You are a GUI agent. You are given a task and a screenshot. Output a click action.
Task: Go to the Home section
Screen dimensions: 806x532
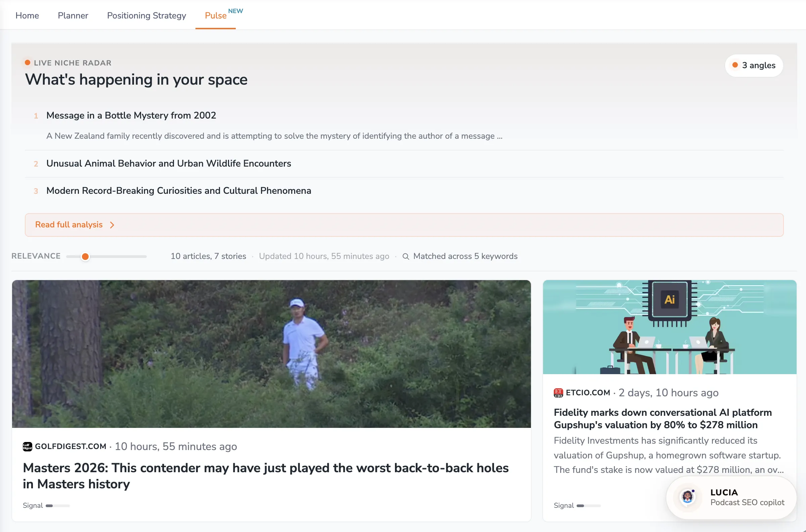pos(27,15)
